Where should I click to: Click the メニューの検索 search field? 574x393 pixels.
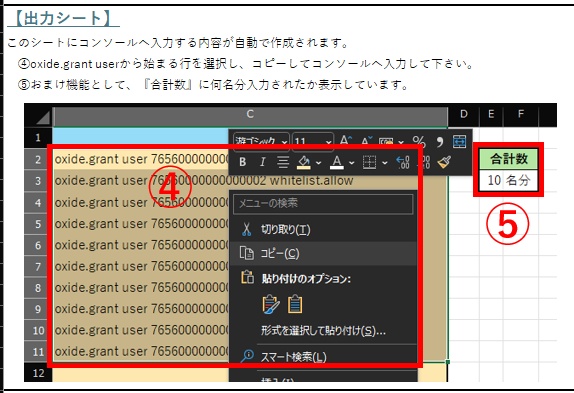(323, 203)
